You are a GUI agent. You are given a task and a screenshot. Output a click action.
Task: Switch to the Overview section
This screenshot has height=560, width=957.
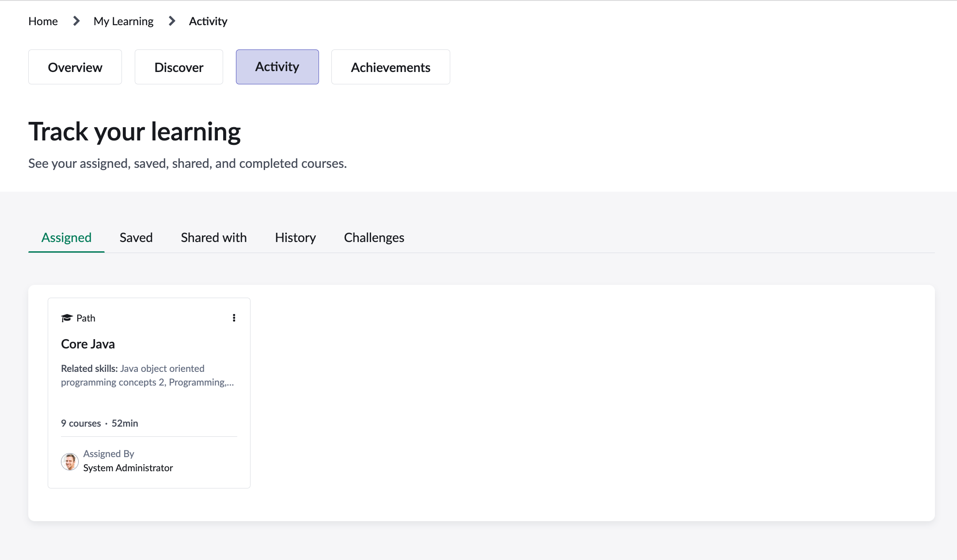point(75,67)
